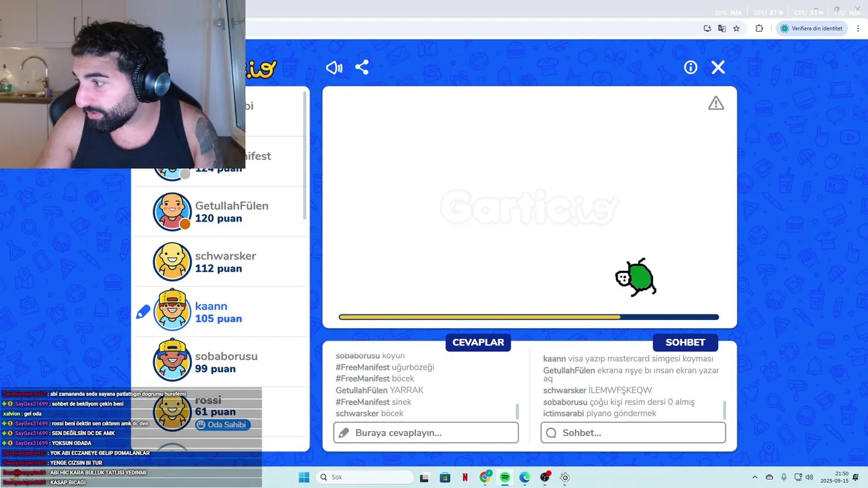Screen dimensions: 868x488
Task: Open OBS Studio from the taskbar
Action: [x=545, y=477]
